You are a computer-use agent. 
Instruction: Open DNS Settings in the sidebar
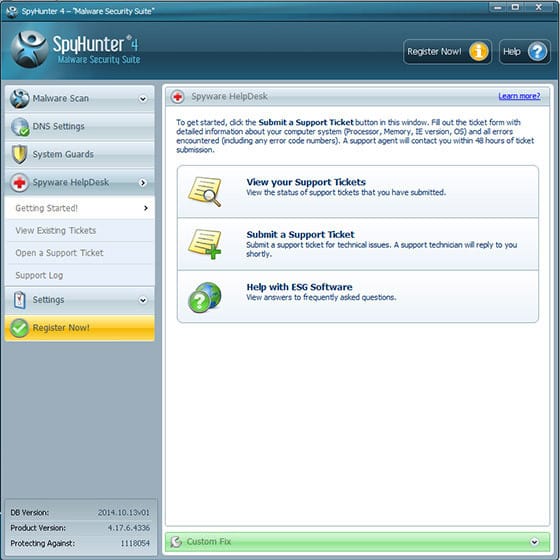[80, 126]
